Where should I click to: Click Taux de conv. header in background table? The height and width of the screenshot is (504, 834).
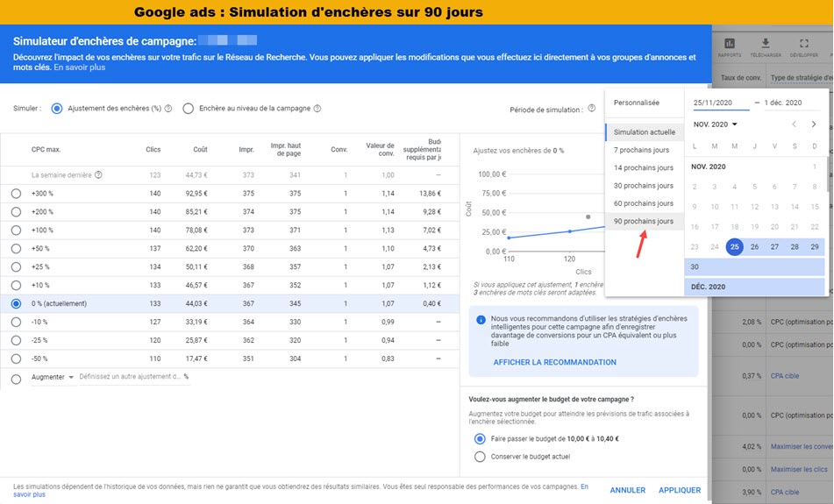tap(741, 78)
